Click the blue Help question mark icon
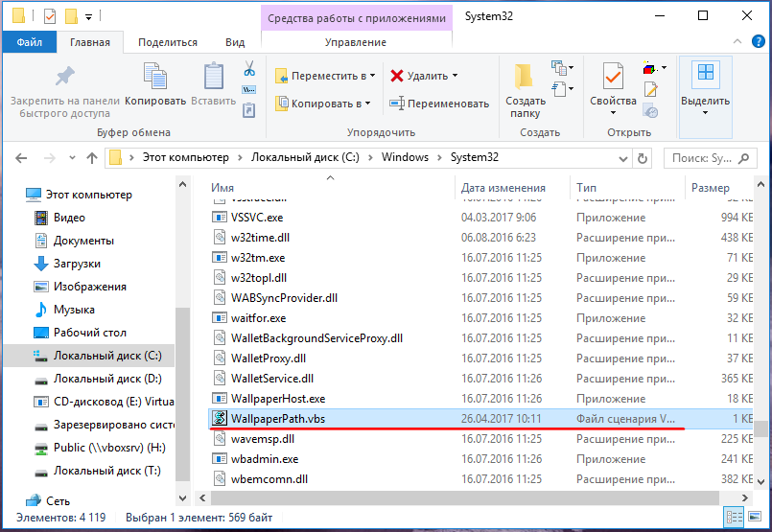This screenshot has height=532, width=772. (x=759, y=42)
